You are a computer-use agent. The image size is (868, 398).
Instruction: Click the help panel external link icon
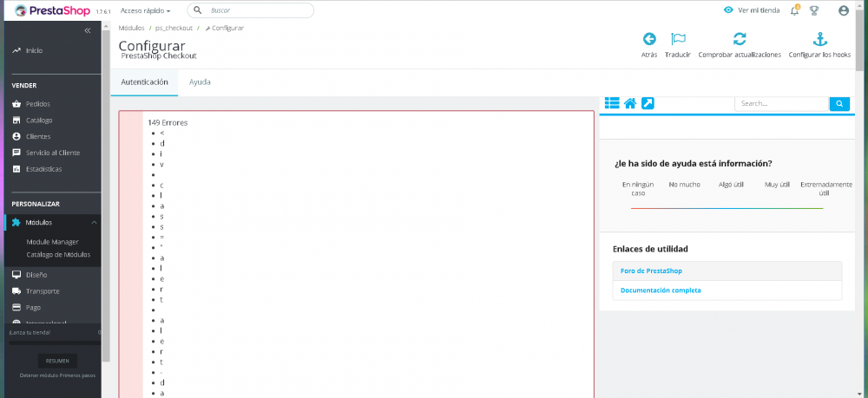(648, 103)
